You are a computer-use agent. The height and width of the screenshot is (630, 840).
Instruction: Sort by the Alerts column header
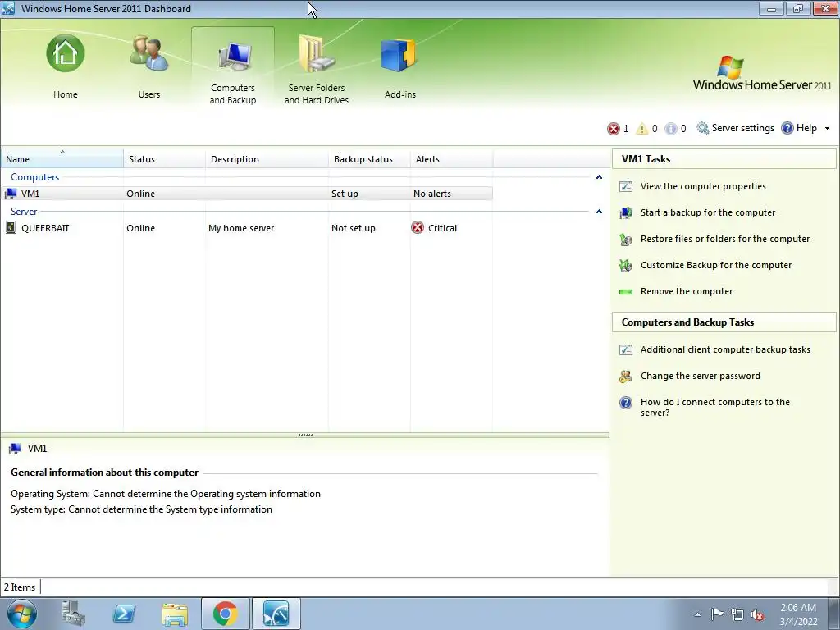[452, 159]
